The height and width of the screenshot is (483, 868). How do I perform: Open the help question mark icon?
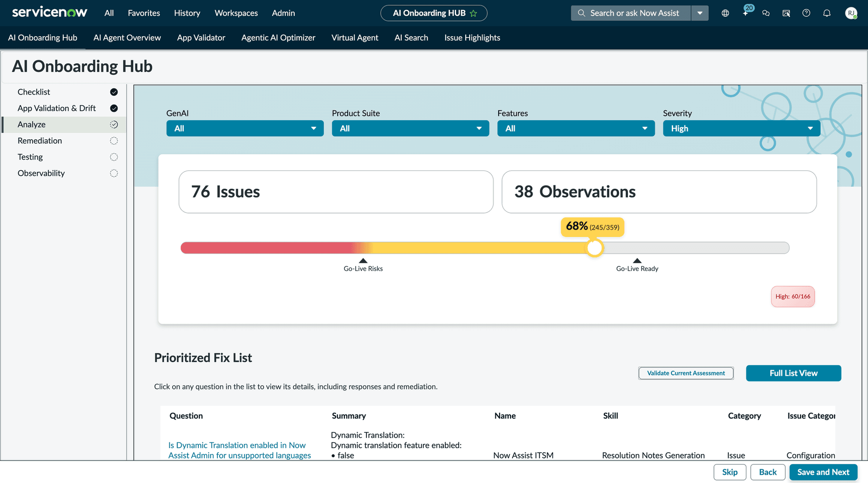806,13
